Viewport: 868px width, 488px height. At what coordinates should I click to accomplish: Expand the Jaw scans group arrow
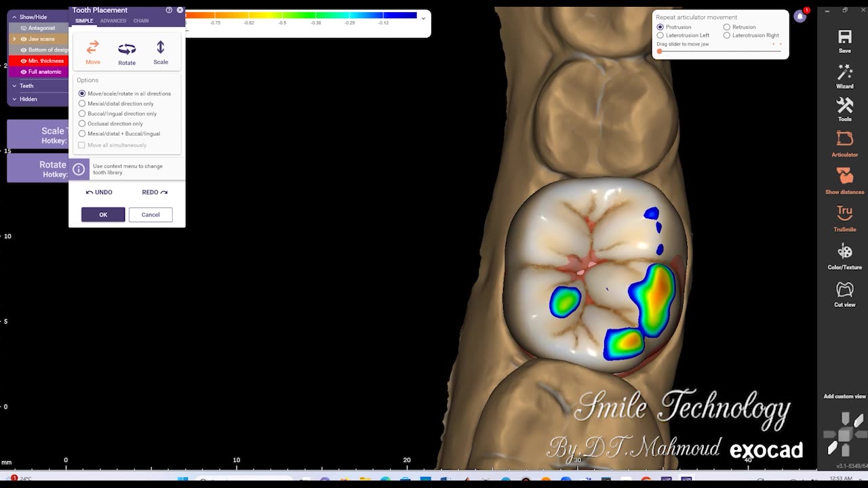pos(14,39)
